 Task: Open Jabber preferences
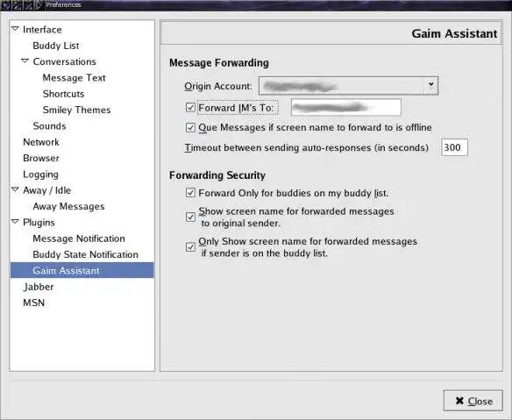pos(39,287)
